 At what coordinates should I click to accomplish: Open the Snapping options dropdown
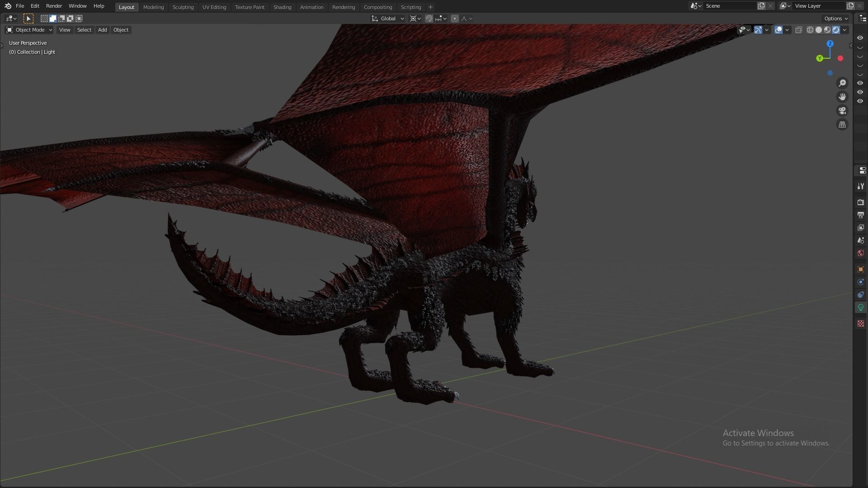(x=441, y=19)
